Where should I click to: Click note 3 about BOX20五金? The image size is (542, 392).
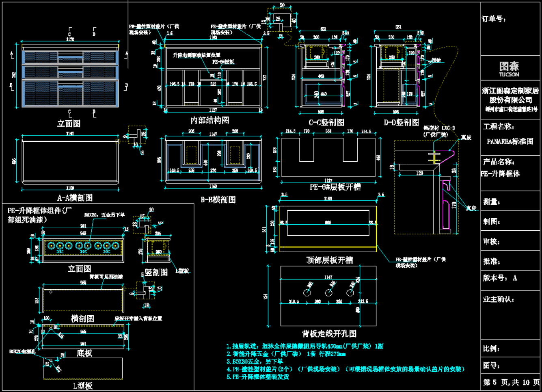(x=255, y=361)
